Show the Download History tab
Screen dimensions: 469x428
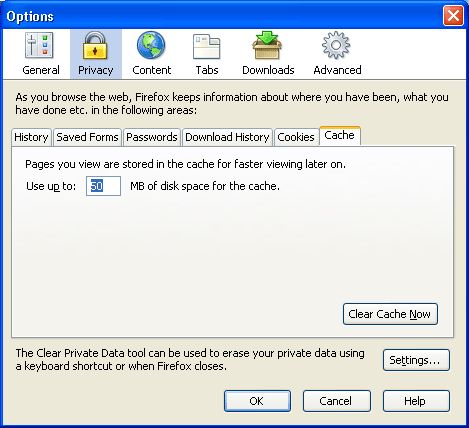coord(227,137)
